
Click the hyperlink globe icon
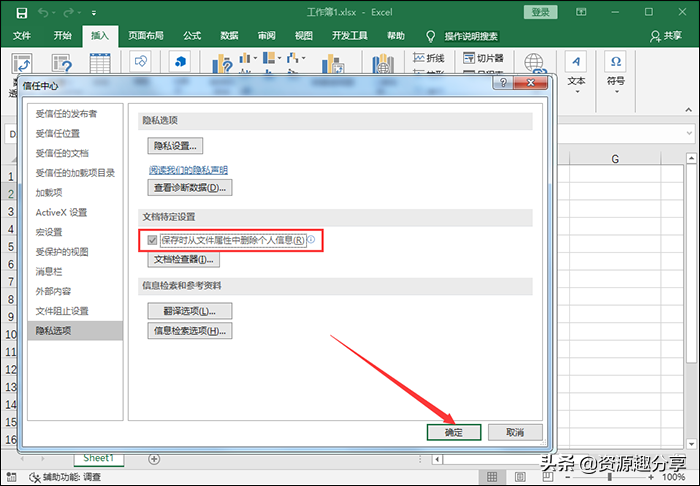534,63
